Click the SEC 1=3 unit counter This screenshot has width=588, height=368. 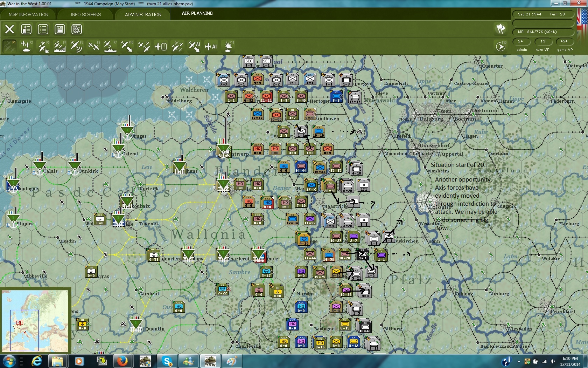(x=249, y=62)
